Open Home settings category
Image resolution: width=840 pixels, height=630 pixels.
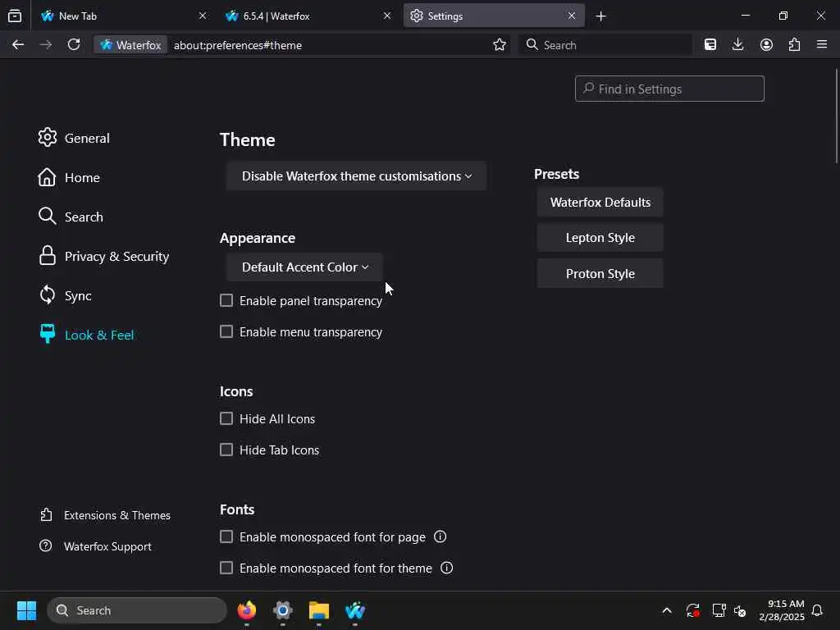69,177
